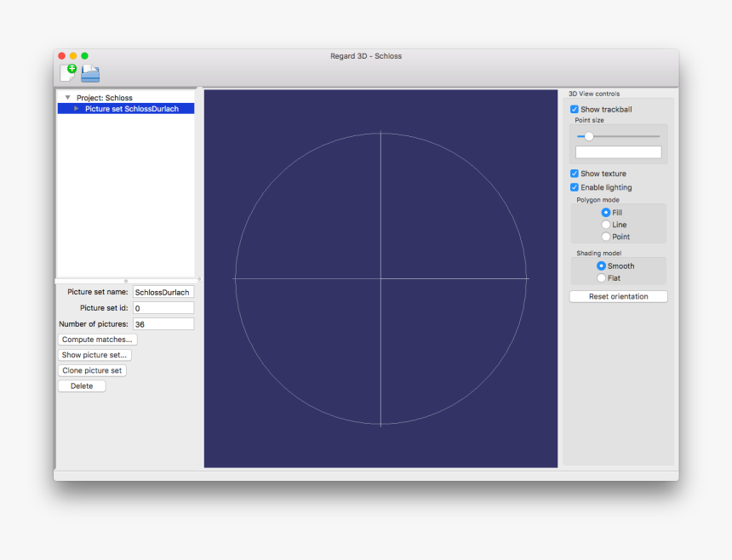Screen dimensions: 732x560
Task: Open Show picture set dialog
Action: (x=94, y=355)
